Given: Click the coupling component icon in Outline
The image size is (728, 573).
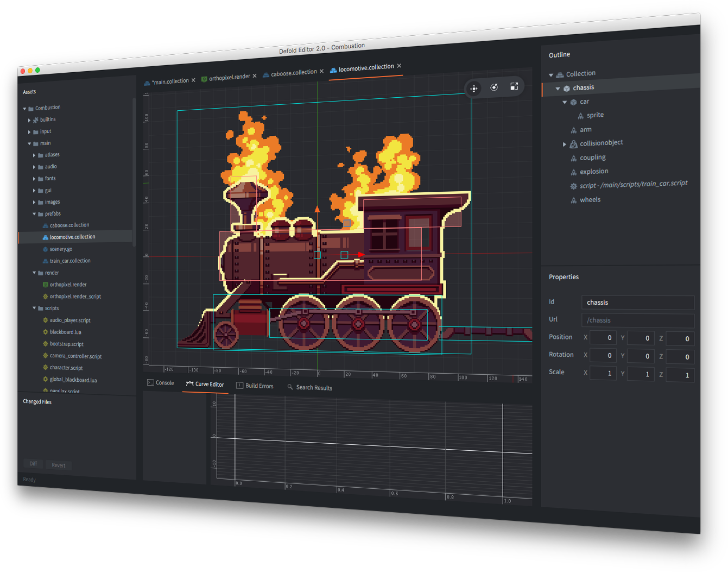Looking at the screenshot, I should 574,157.
